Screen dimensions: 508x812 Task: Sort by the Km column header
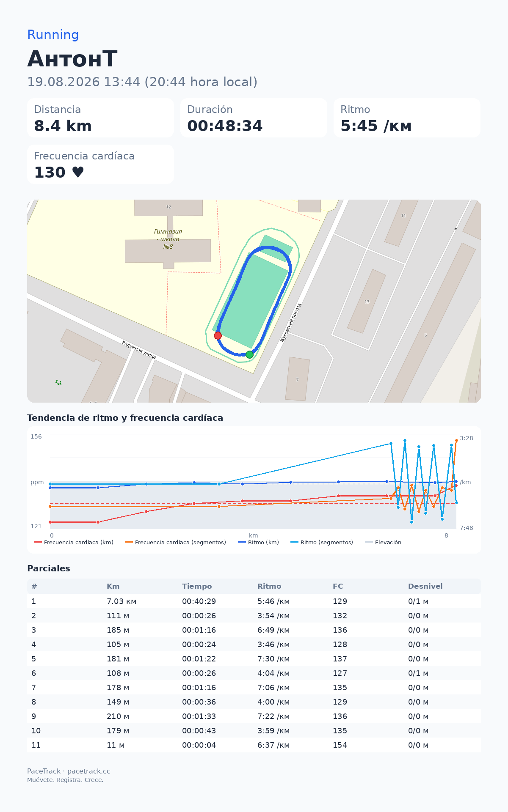click(x=113, y=586)
